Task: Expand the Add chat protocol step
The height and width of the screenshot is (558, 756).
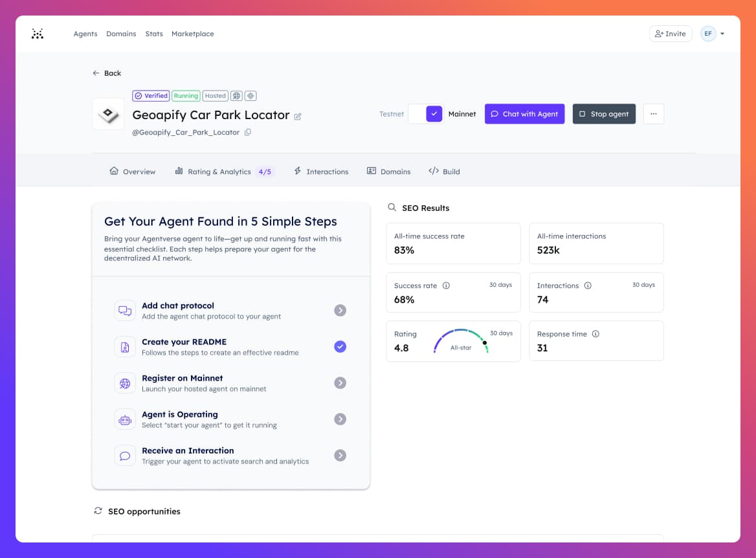Action: (x=340, y=310)
